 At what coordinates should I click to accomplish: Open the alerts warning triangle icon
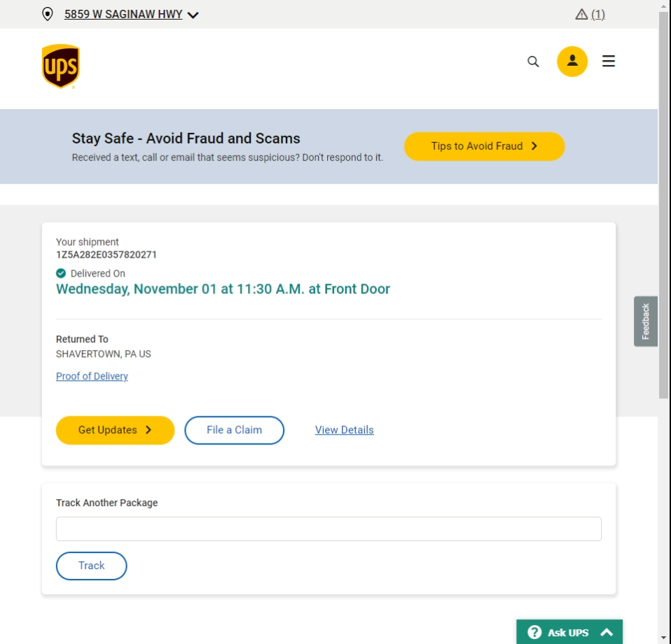click(581, 14)
